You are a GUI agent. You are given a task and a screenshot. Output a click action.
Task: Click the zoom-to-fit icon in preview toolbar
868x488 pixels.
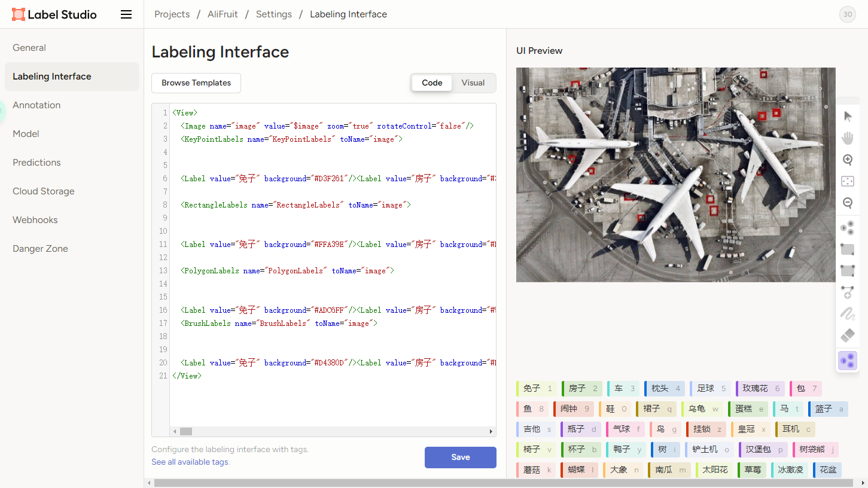coord(848,181)
